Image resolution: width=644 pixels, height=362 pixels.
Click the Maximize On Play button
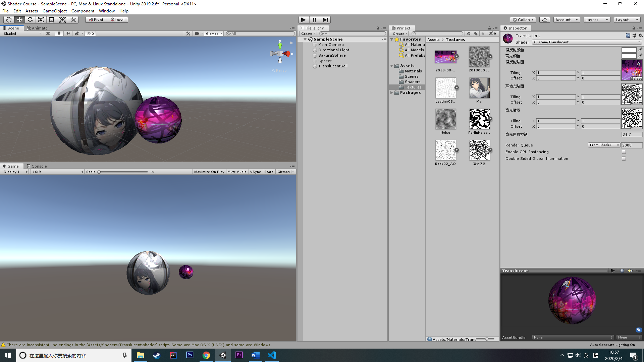[x=209, y=172]
